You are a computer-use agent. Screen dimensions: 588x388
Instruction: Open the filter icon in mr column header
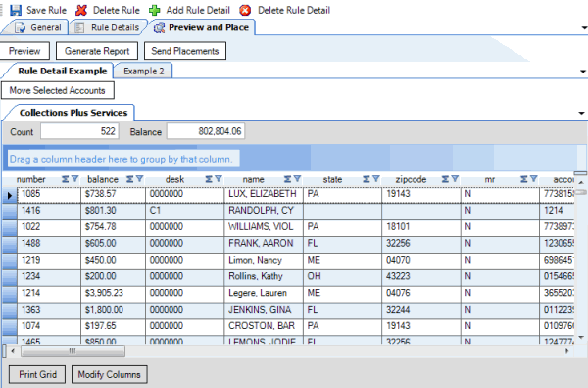coord(534,179)
